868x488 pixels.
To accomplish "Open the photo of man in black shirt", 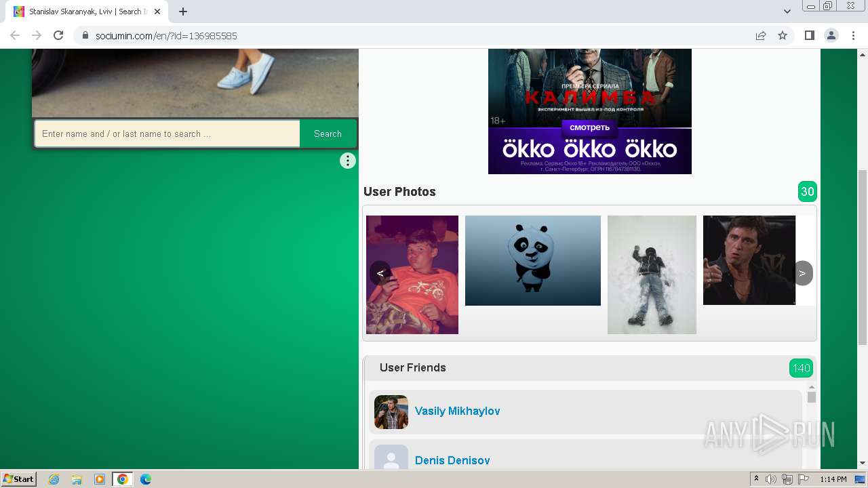I will pyautogui.click(x=749, y=260).
